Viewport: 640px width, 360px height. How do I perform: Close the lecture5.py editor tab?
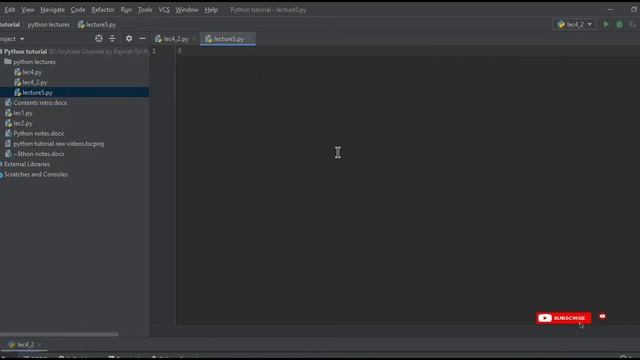250,39
